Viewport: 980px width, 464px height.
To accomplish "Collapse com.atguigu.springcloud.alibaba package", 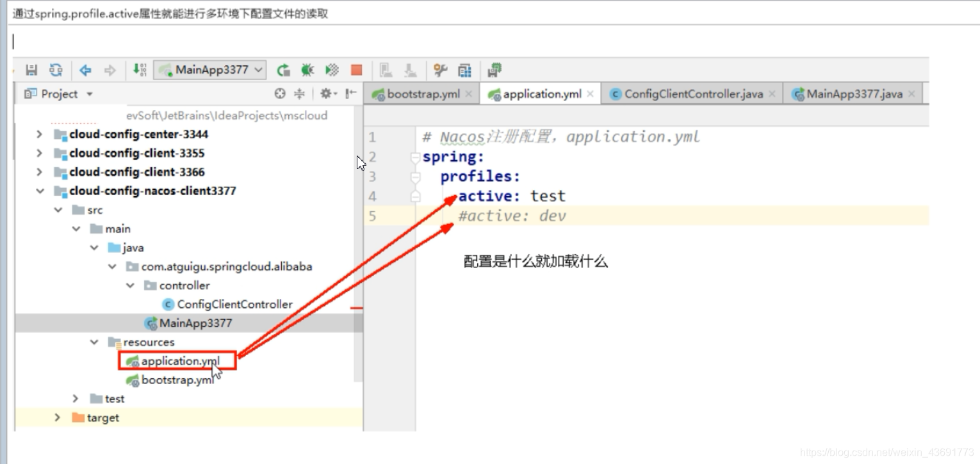I will (x=112, y=267).
